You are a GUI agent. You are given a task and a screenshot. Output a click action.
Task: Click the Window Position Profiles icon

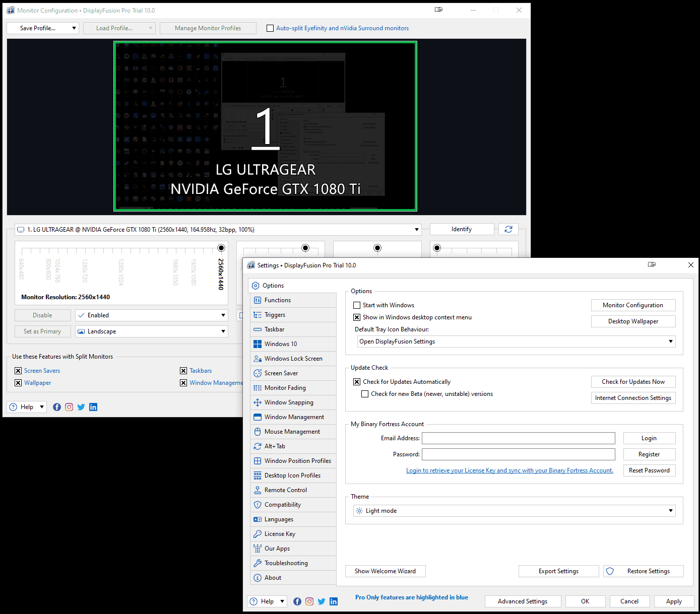(258, 461)
